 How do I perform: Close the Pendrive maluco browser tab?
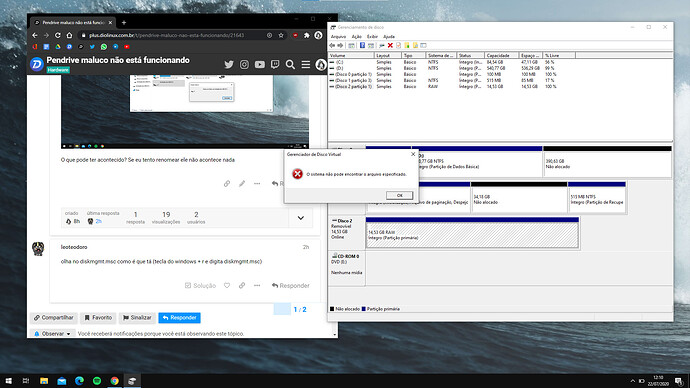tap(110, 22)
